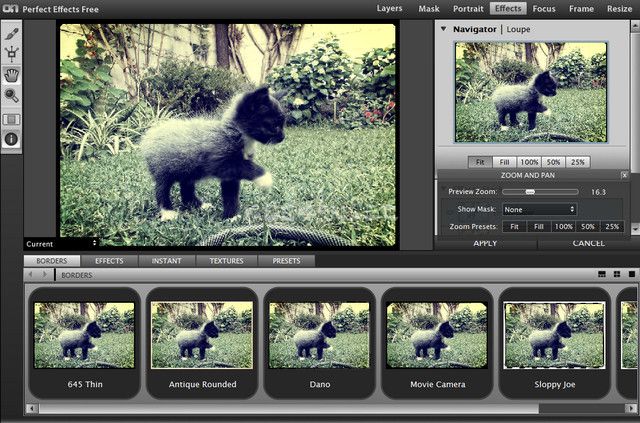Viewport: 640px width, 423px height.
Task: Switch browser to filmstrip view icon
Action: (x=602, y=274)
